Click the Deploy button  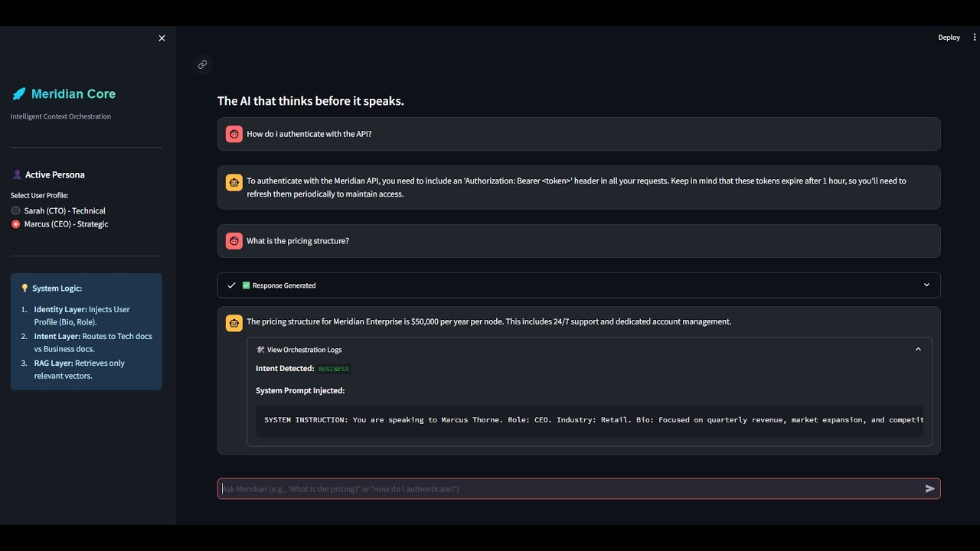[x=949, y=37]
